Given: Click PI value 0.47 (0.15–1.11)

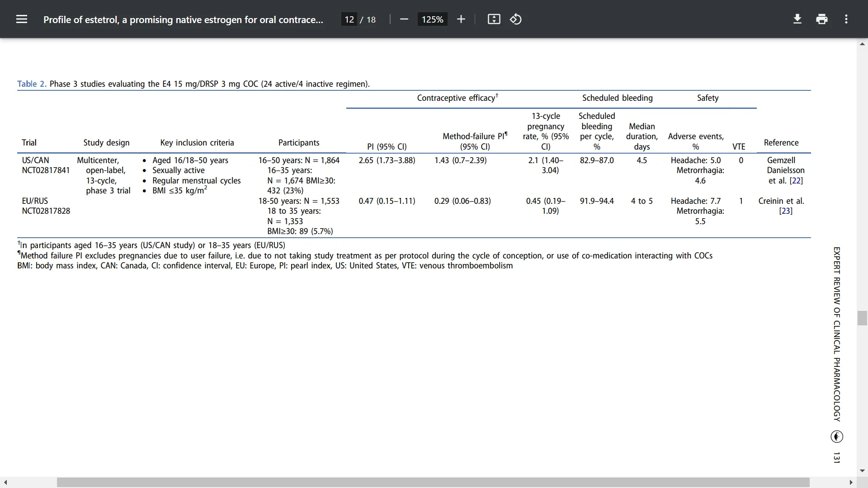Looking at the screenshot, I should [x=387, y=201].
